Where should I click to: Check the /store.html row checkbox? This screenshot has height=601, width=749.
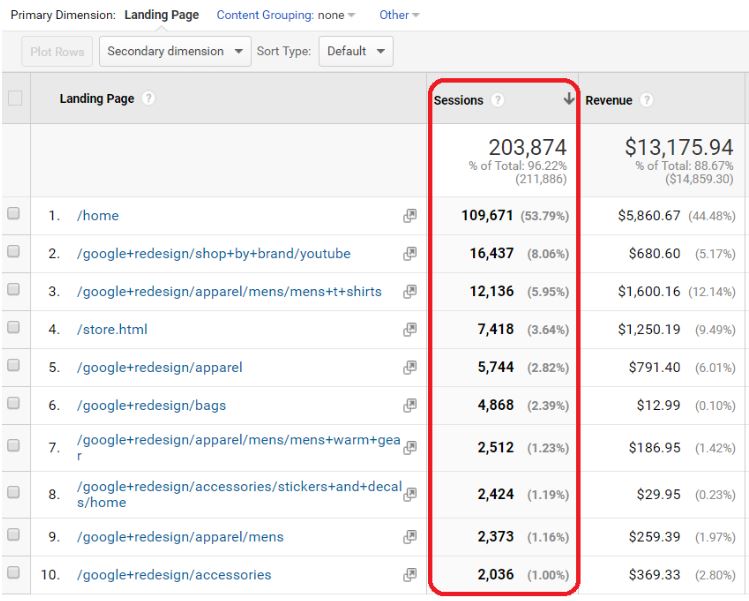coord(13,327)
